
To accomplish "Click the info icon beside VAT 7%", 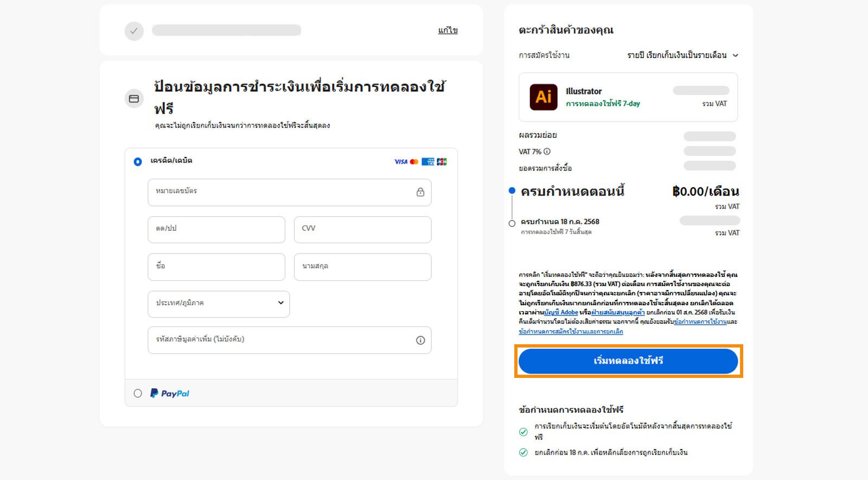I will click(x=547, y=151).
